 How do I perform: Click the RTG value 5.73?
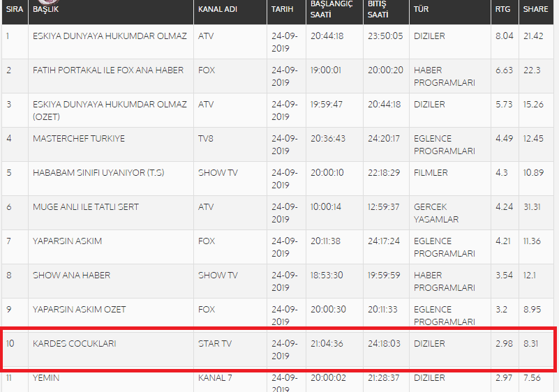504,105
